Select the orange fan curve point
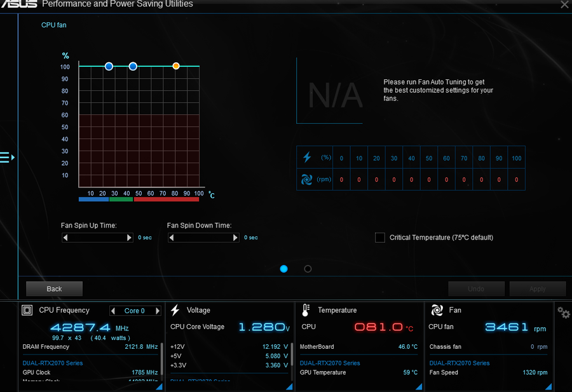This screenshot has height=392, width=572. click(176, 66)
